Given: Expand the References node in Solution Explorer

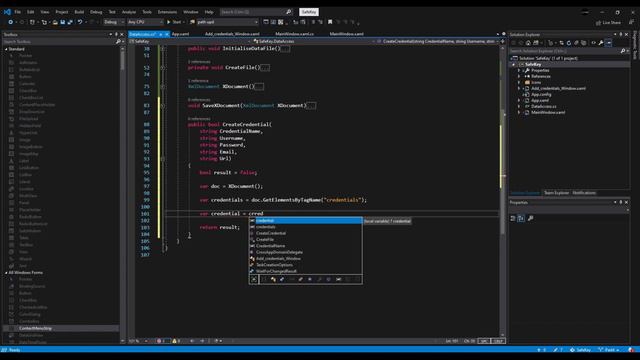Looking at the screenshot, I should point(519,76).
